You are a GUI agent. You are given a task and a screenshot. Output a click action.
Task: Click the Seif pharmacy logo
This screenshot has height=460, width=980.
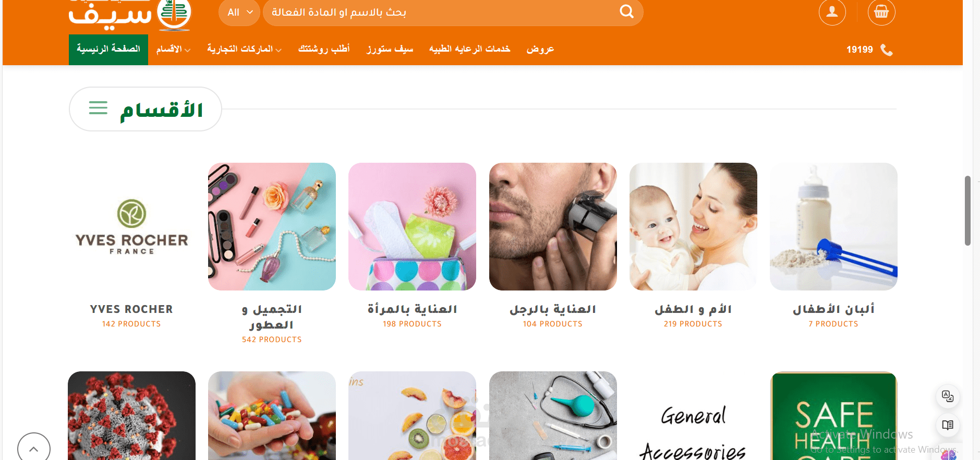(130, 14)
